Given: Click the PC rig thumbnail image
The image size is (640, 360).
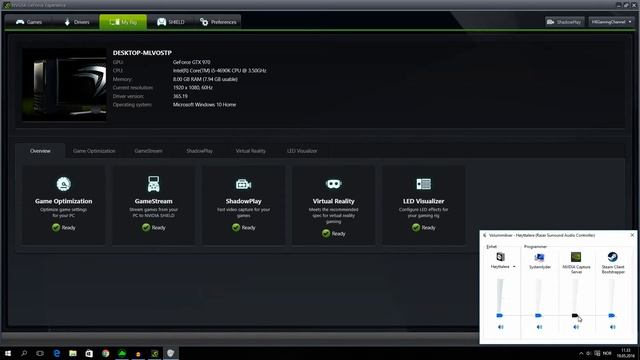Looking at the screenshot, I should coord(64,85).
